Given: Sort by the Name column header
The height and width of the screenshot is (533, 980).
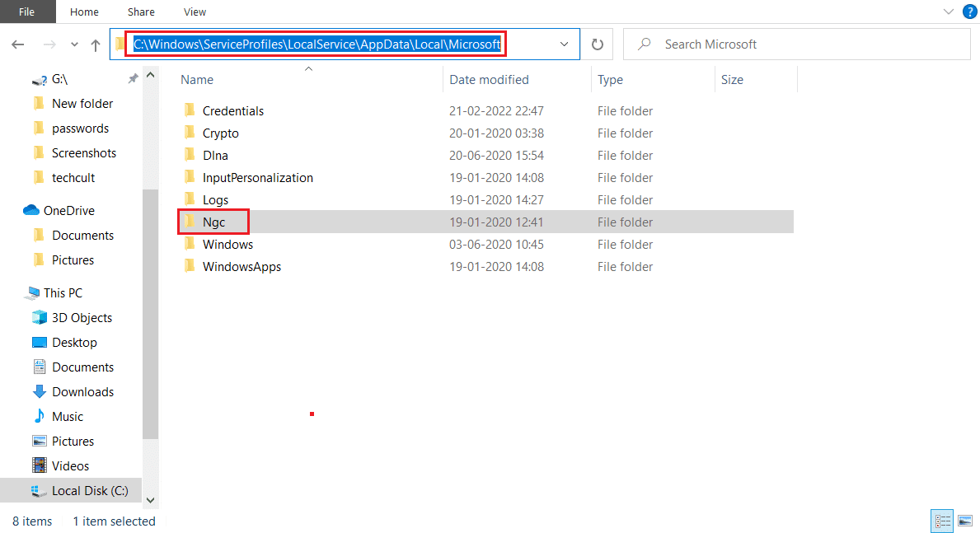Looking at the screenshot, I should click(x=197, y=80).
